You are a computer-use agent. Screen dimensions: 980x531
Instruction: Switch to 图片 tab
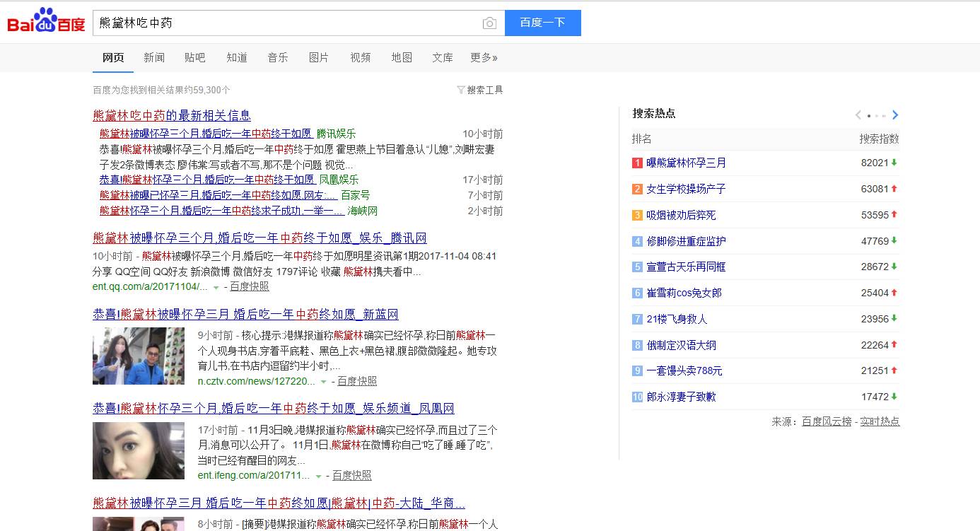319,57
